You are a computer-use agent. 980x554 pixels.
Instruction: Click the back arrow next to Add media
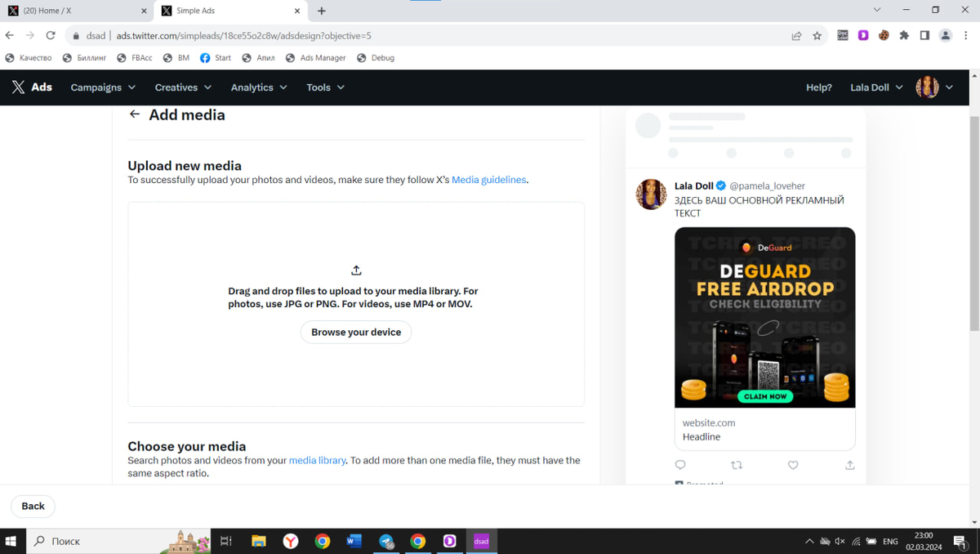pos(135,114)
